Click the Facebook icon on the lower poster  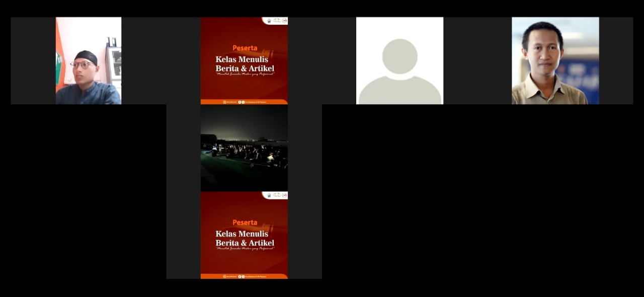239,276
